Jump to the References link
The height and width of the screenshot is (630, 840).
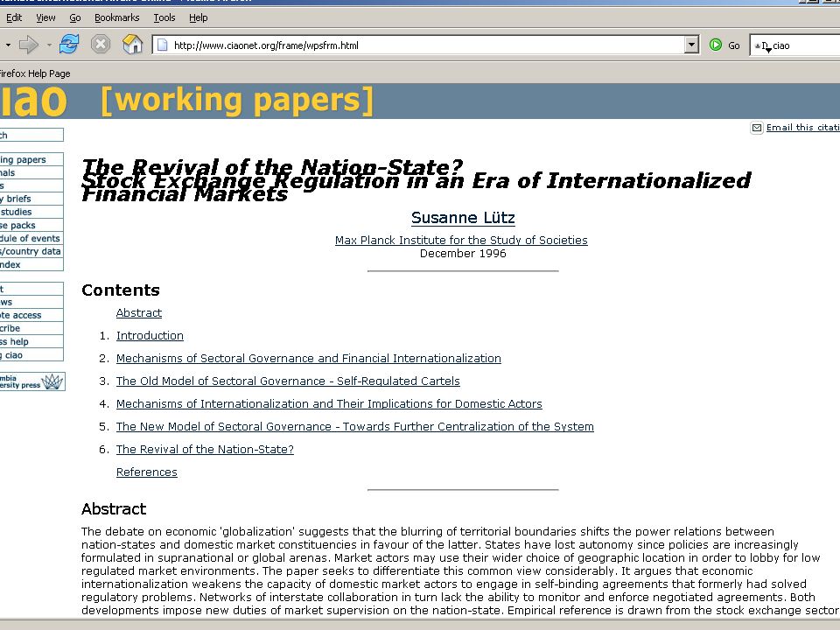(x=146, y=472)
